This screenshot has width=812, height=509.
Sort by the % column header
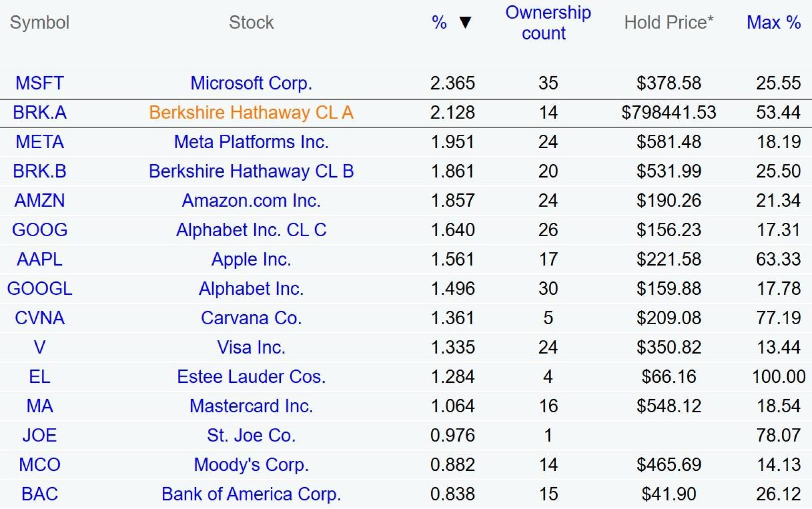pos(439,22)
